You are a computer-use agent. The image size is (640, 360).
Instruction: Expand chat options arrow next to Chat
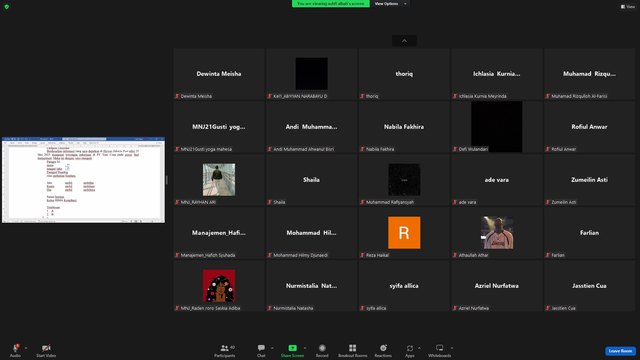(x=272, y=348)
